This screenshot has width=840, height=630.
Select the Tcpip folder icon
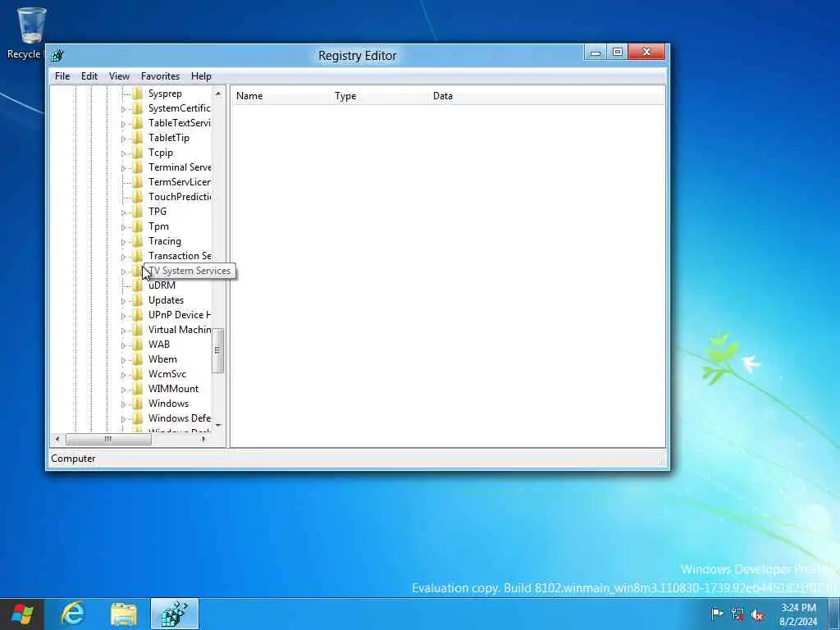point(138,153)
